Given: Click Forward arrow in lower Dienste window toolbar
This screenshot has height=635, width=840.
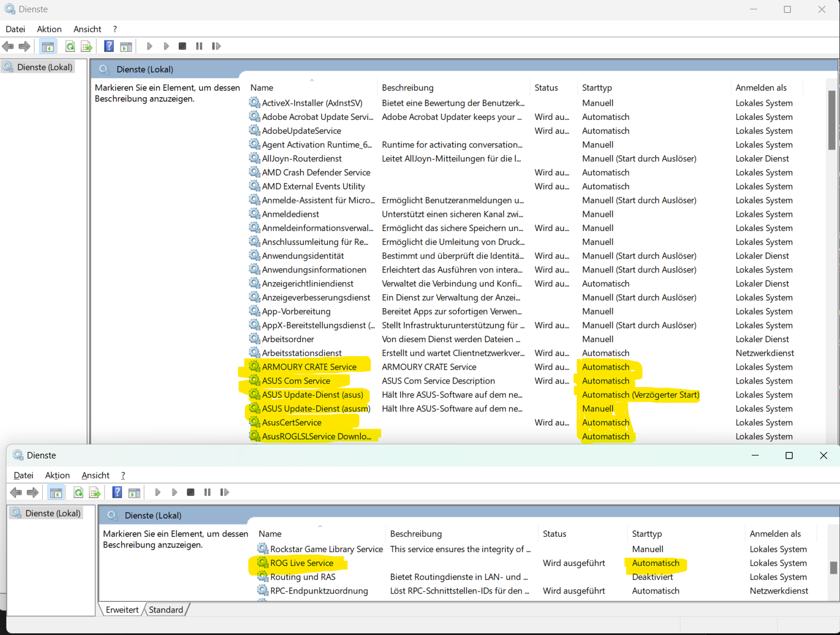Looking at the screenshot, I should 33,492.
